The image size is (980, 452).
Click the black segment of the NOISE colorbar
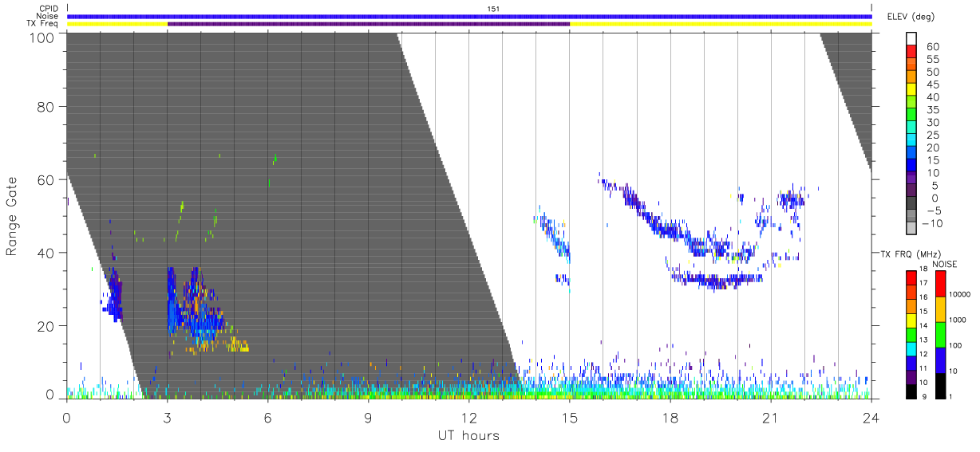tap(941, 386)
